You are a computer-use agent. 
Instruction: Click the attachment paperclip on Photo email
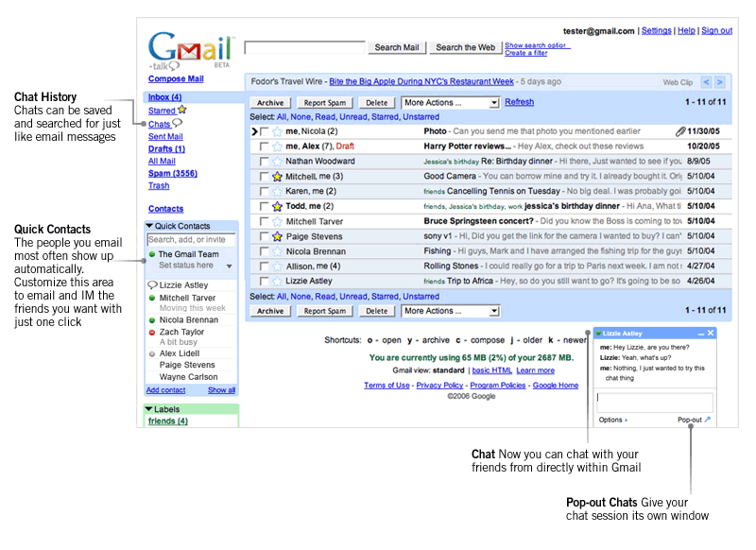679,131
